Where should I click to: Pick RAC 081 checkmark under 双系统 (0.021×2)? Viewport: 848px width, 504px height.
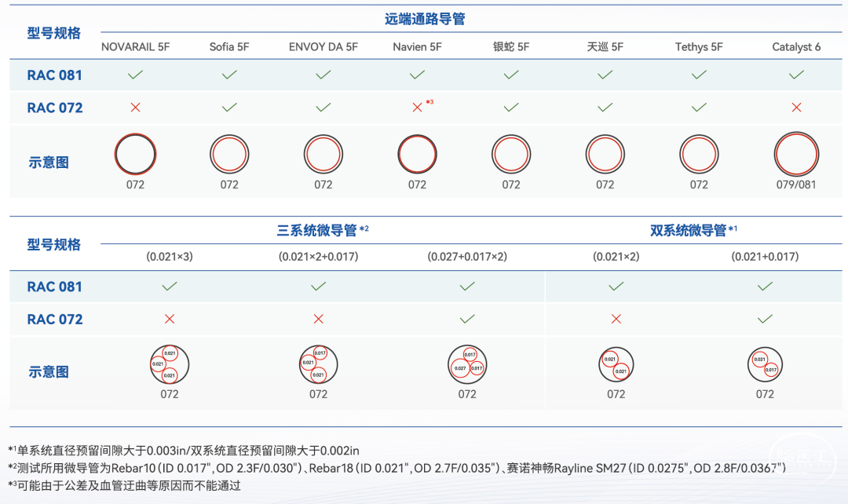(616, 286)
